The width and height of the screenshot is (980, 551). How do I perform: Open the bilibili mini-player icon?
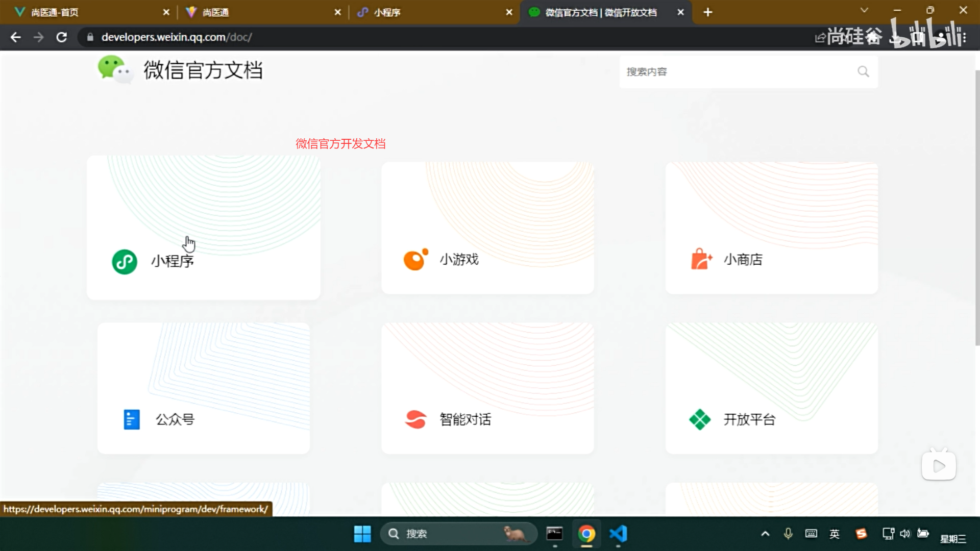[938, 465]
